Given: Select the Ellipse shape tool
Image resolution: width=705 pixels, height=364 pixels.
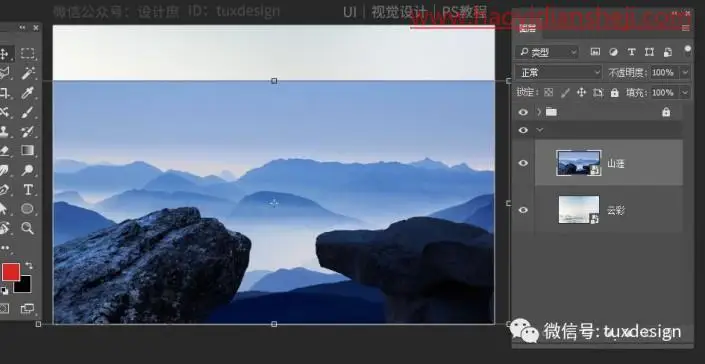Looking at the screenshot, I should tap(28, 209).
